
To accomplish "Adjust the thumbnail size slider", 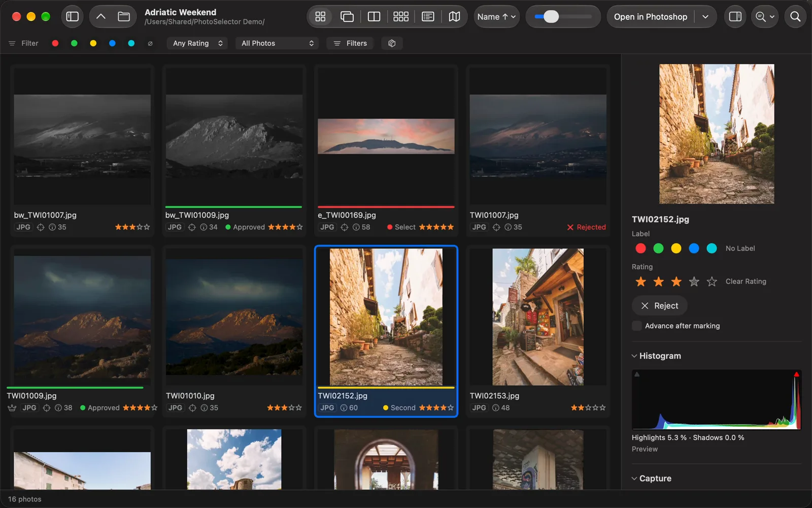I will [x=563, y=17].
